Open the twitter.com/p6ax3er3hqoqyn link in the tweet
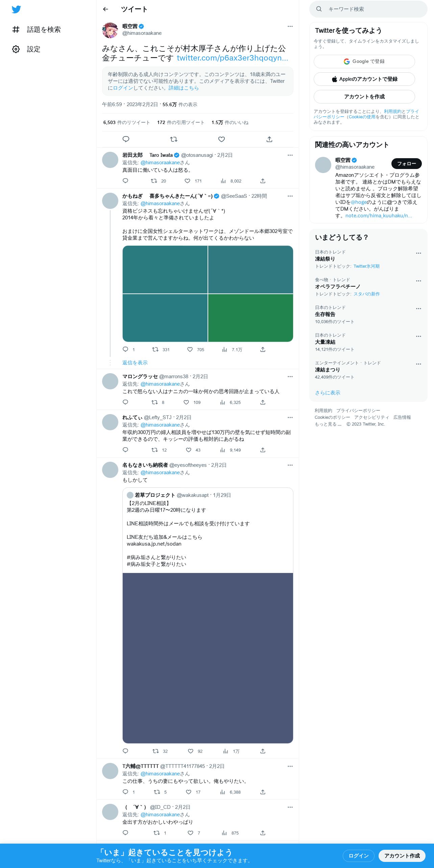434x868 pixels. point(233,58)
